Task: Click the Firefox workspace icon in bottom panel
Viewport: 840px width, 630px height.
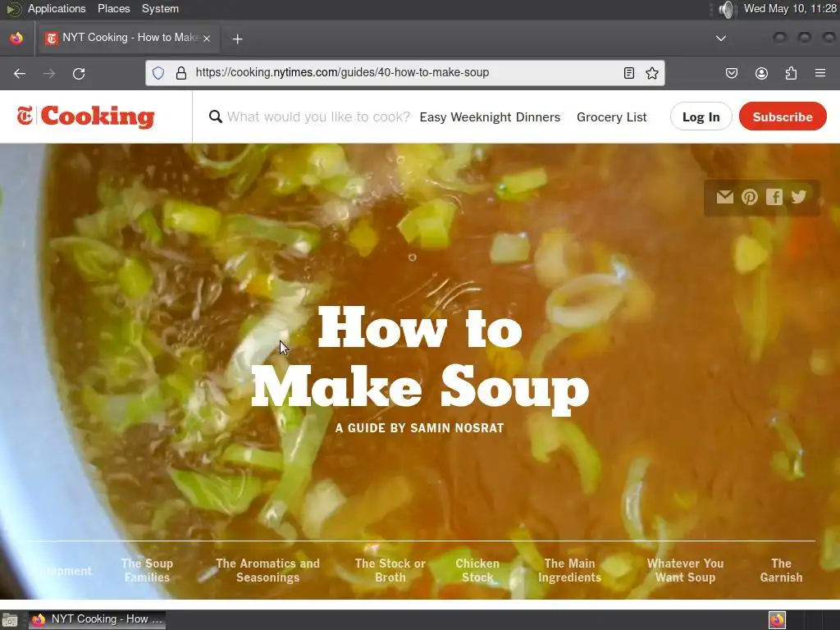Action: 777,620
